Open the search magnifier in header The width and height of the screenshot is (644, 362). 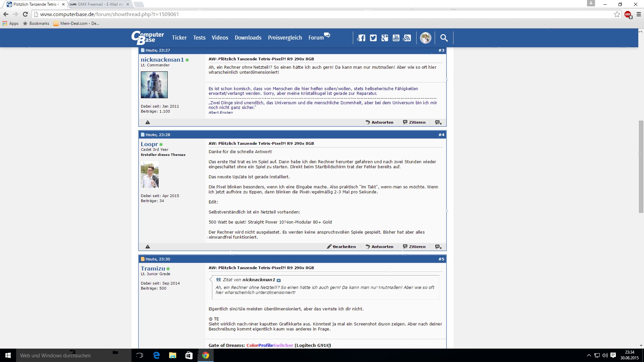[444, 38]
